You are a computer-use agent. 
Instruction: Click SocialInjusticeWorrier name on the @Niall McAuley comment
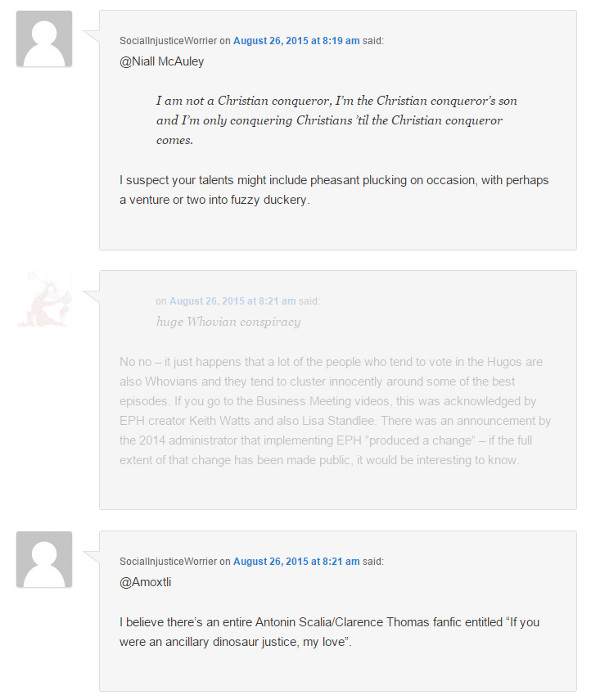(x=168, y=41)
